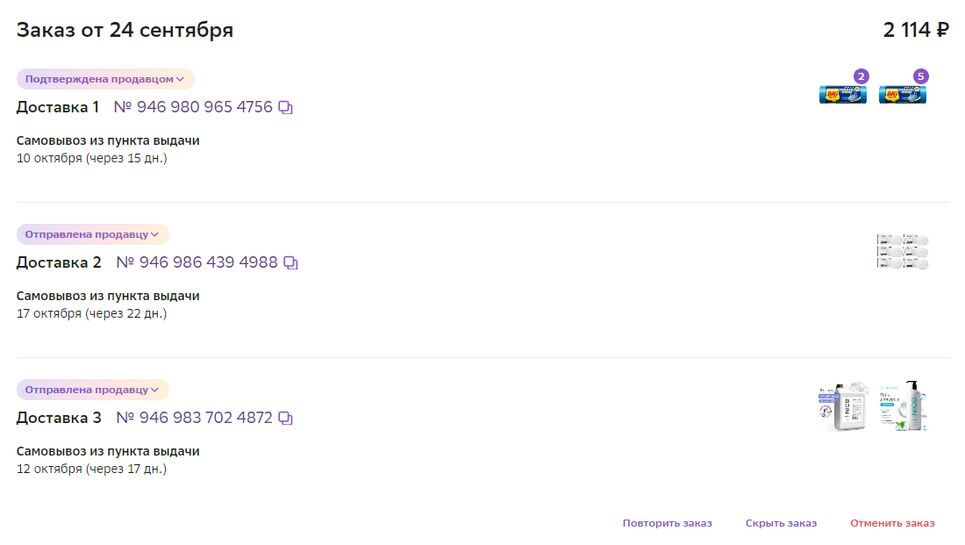The width and height of the screenshot is (965, 545).
Task: Open second blue bag product with badge 5
Action: [x=903, y=95]
